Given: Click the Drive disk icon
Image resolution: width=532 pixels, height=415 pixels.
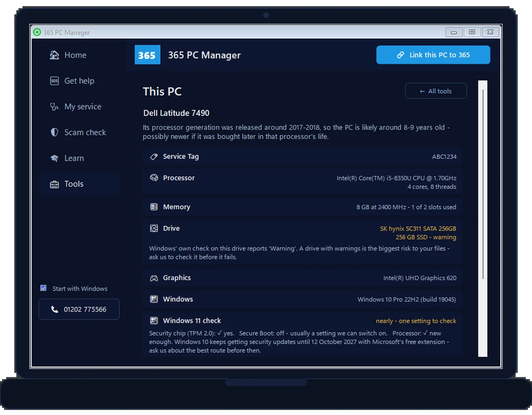Looking at the screenshot, I should pos(154,229).
